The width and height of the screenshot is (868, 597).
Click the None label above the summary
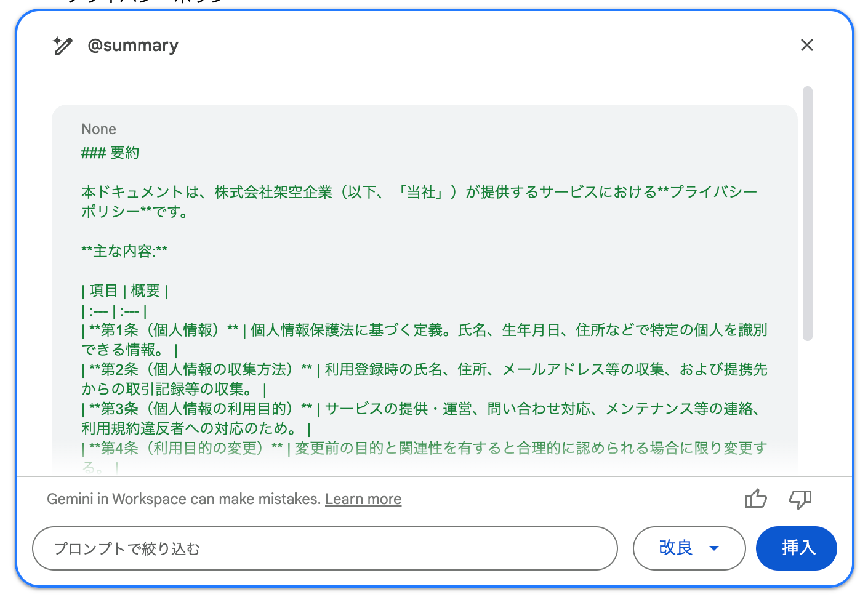(x=98, y=129)
